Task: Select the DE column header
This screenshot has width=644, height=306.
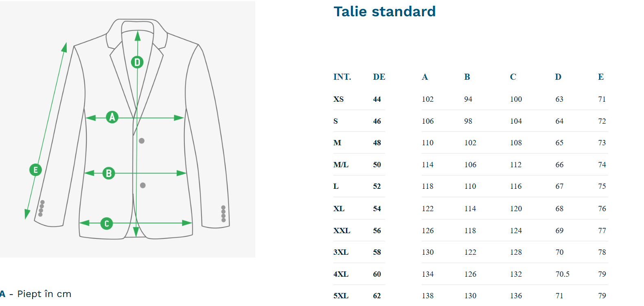Action: [x=379, y=77]
